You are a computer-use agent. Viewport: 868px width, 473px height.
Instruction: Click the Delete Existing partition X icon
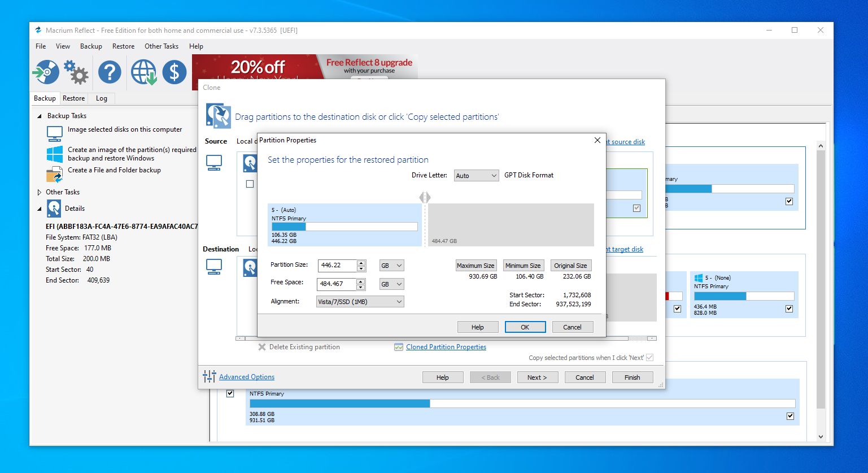[261, 347]
